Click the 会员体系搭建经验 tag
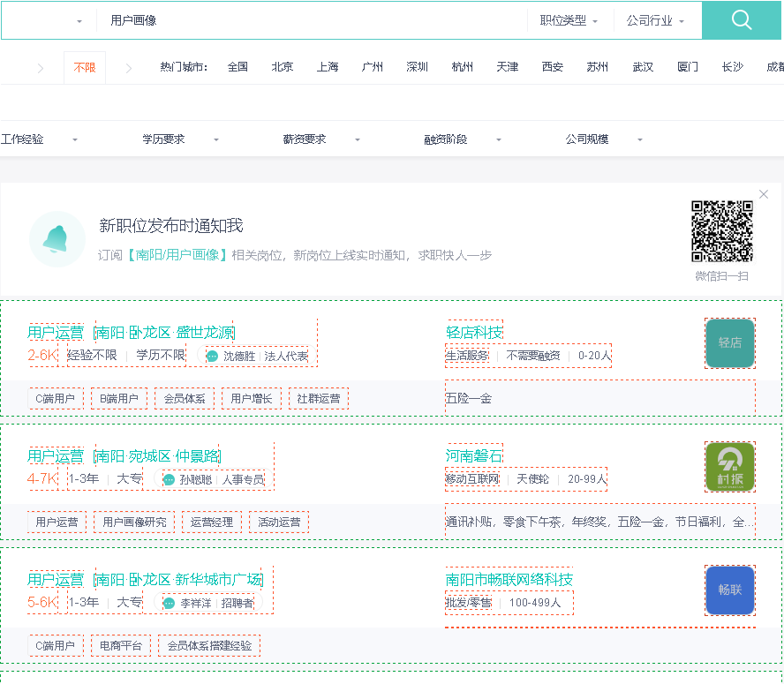Viewport: 784px width, 684px height. (209, 645)
